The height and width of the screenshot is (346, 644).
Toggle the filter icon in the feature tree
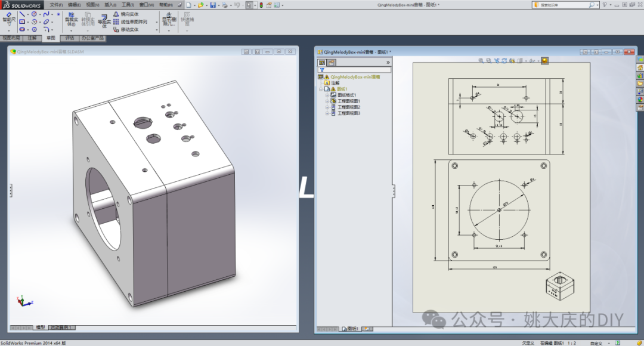point(322,70)
